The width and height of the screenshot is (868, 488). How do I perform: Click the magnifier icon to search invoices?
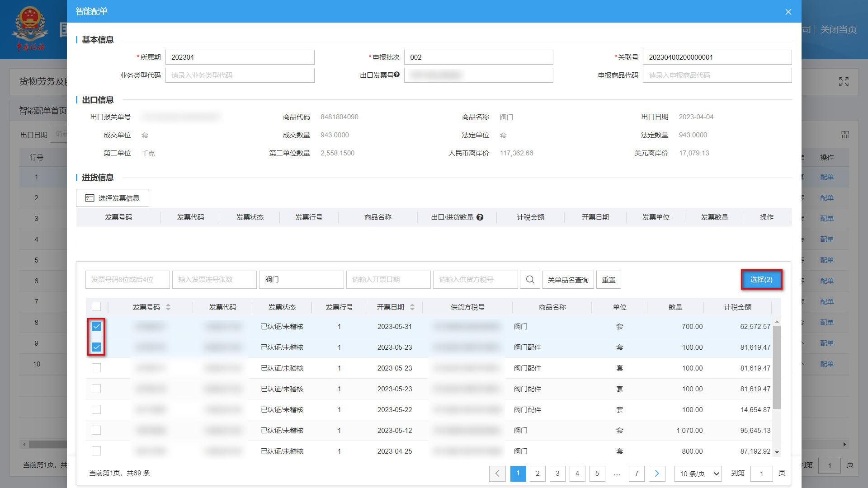pyautogui.click(x=530, y=280)
